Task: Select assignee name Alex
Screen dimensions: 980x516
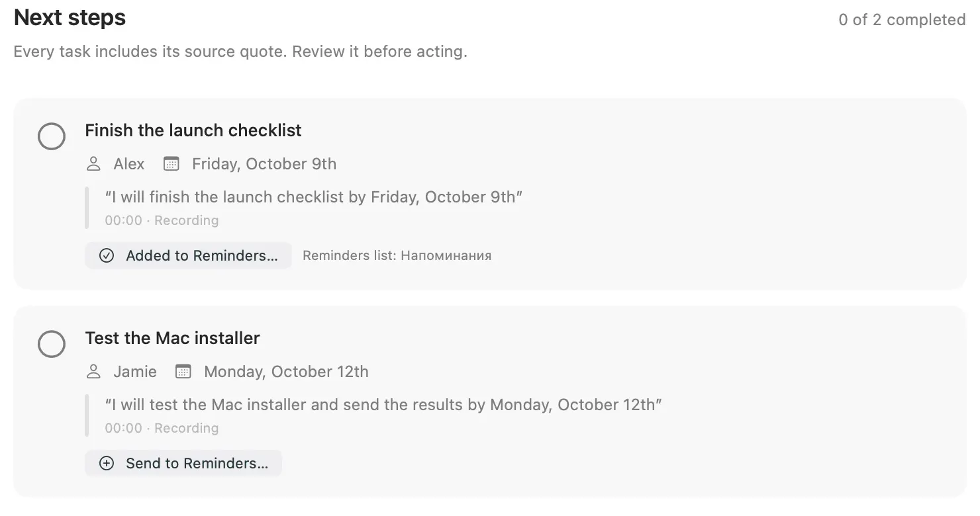Action: [x=129, y=164]
